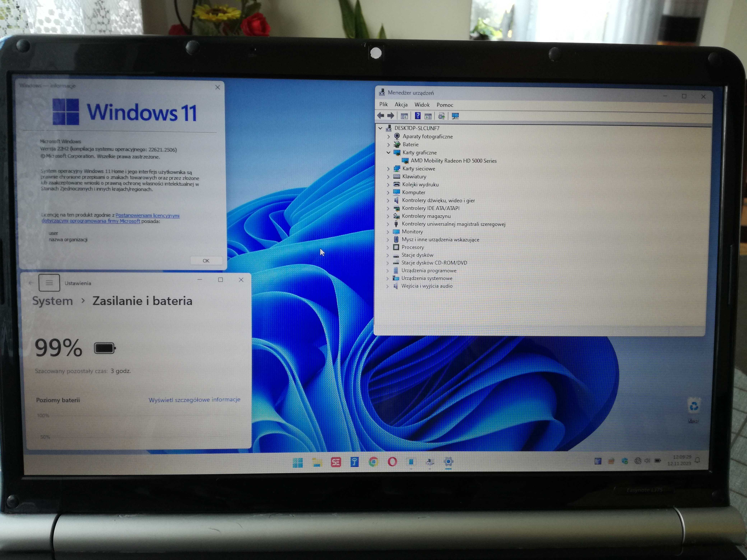The height and width of the screenshot is (560, 747).
Task: Open notification bell on the taskbar
Action: tap(698, 460)
